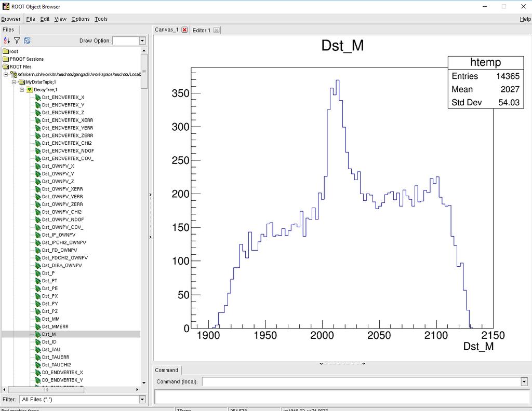Select the Dst_IPCHI2_OWNPV branch
Image resolution: width=532 pixels, height=411 pixels.
click(x=64, y=242)
